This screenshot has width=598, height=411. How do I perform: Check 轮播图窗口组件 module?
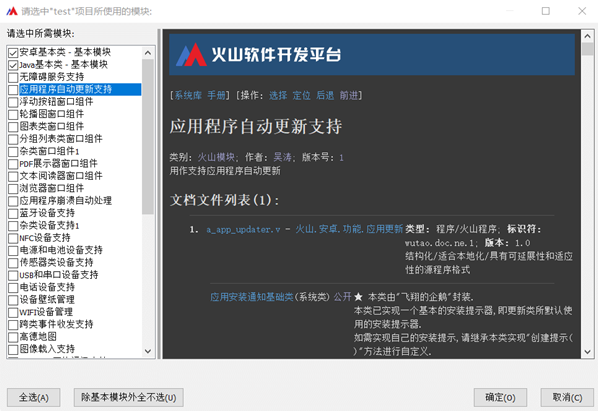tap(13, 114)
